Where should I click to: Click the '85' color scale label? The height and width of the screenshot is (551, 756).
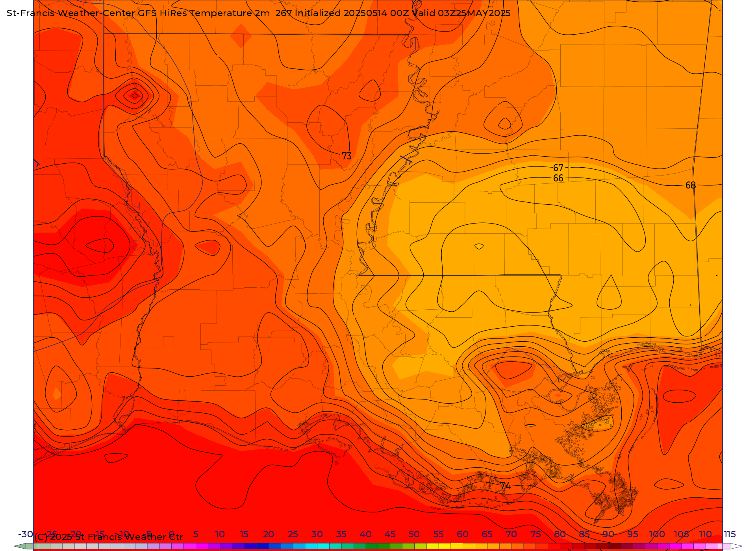click(584, 534)
